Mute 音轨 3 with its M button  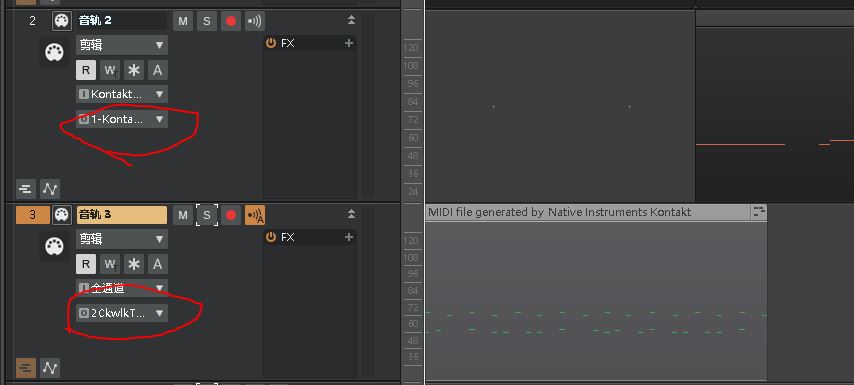tap(183, 215)
